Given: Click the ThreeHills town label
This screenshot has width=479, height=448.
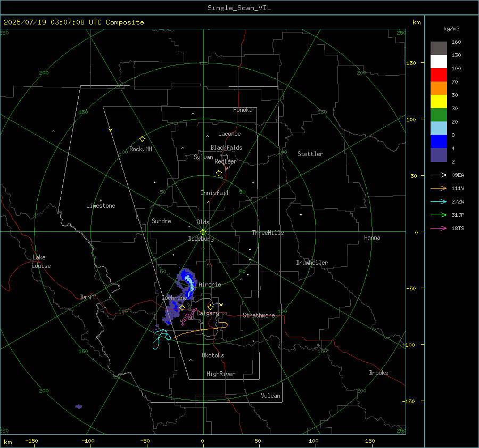Looking at the screenshot, I should coord(268,233).
